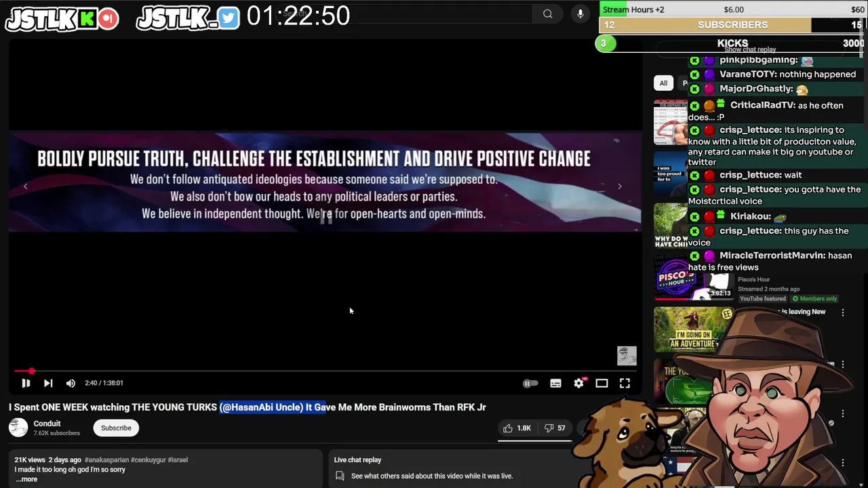Viewport: 868px width, 488px height.
Task: Toggle the autoplay switch
Action: click(530, 383)
